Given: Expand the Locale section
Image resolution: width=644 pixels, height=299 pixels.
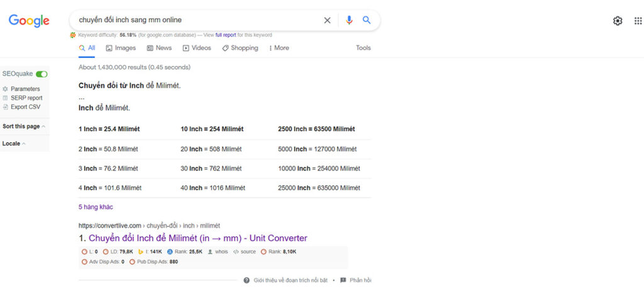Looking at the screenshot, I should (14, 144).
